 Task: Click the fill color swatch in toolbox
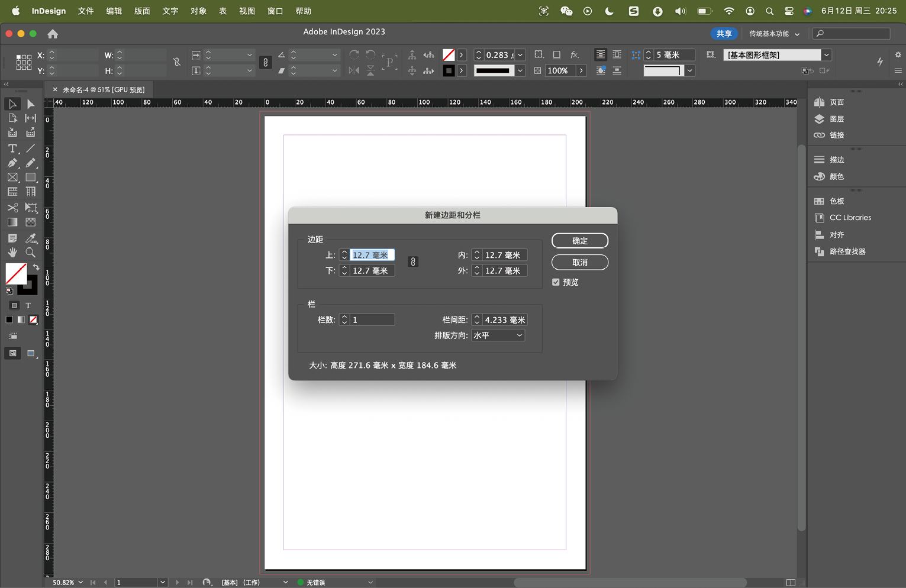pos(15,274)
